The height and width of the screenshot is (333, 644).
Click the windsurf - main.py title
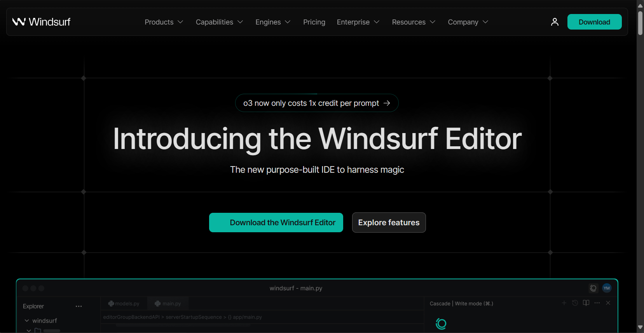pyautogui.click(x=296, y=288)
